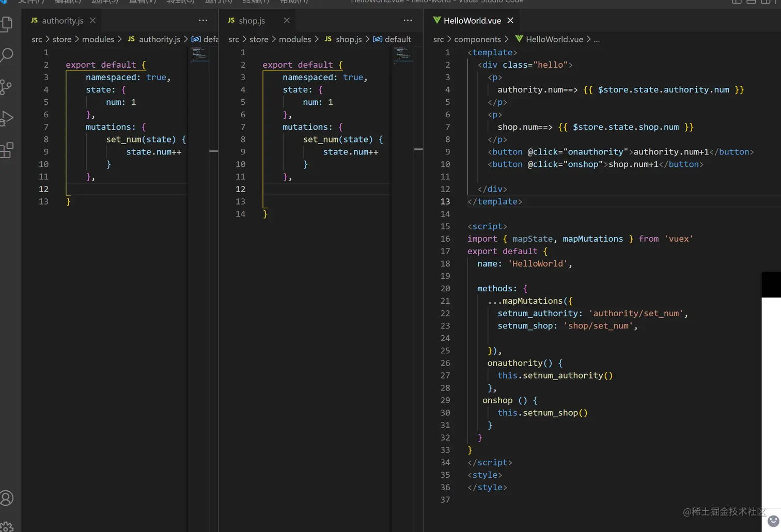Close the authority.js tab
Viewport: 781px width, 532px height.
92,20
